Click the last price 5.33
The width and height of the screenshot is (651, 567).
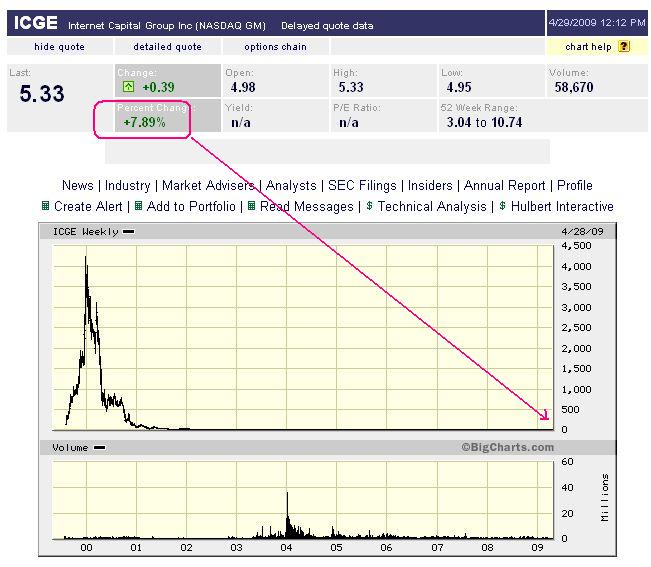point(42,94)
